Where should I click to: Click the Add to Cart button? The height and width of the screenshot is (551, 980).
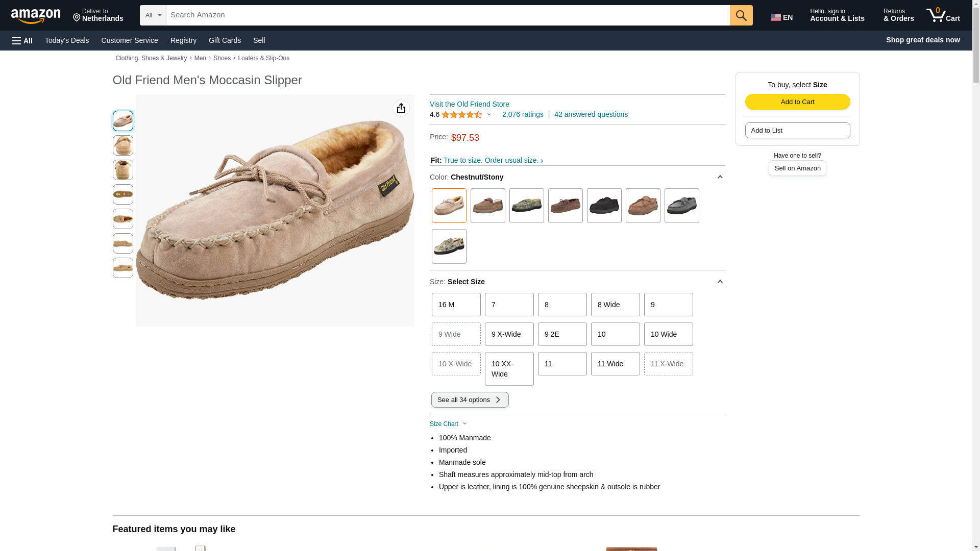797,102
